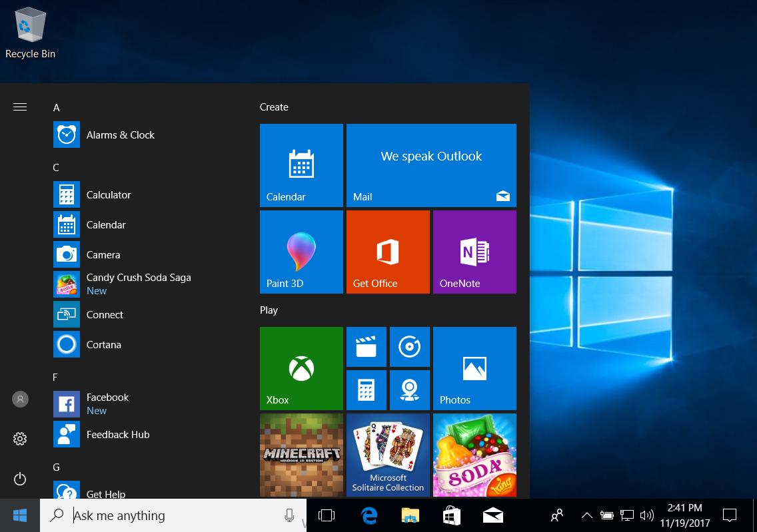The height and width of the screenshot is (532, 757).
Task: Click the letter C section header
Action: 56,168
